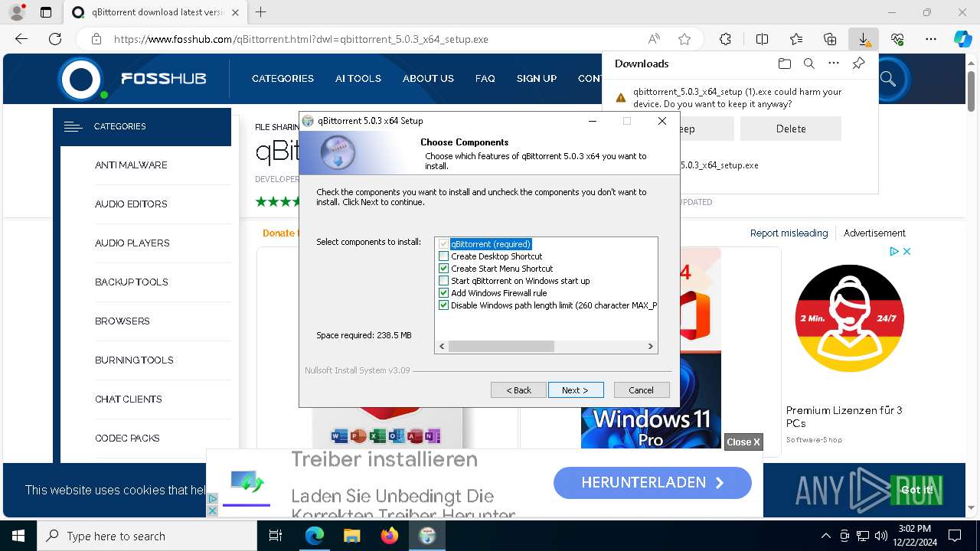The height and width of the screenshot is (551, 980).
Task: Add this page to favorites star
Action: (x=684, y=39)
